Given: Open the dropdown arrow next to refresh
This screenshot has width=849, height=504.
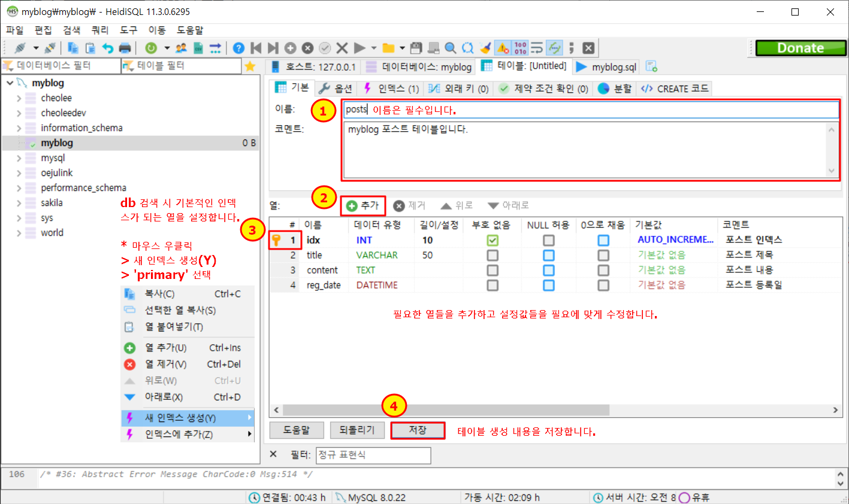Looking at the screenshot, I should (x=167, y=48).
